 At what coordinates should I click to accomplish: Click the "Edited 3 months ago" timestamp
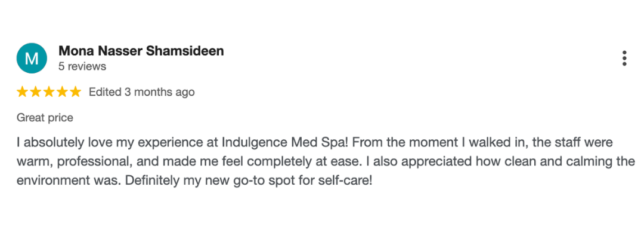coord(141,92)
